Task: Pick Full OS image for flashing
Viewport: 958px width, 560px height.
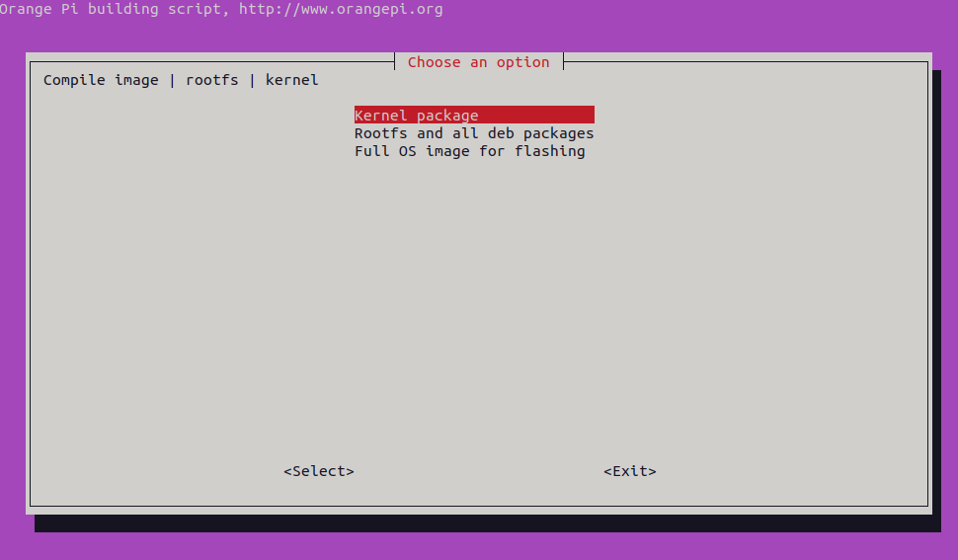Action: pyautogui.click(x=469, y=151)
